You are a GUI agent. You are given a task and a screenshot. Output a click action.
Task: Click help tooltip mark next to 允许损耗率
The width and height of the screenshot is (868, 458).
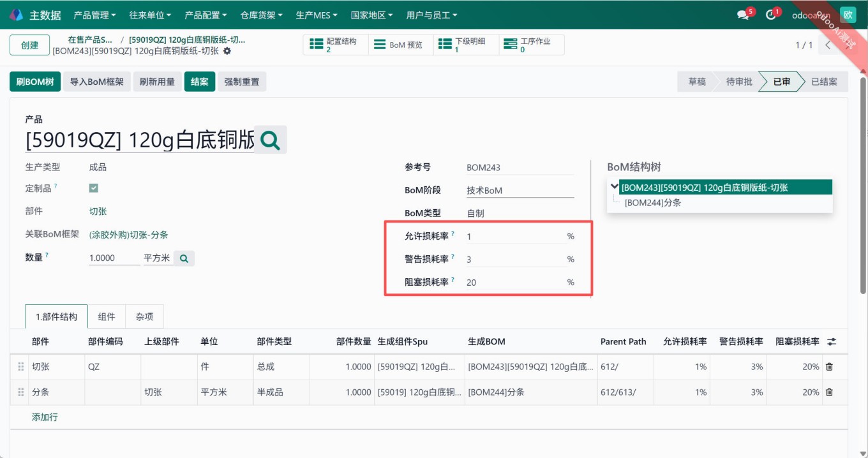(453, 234)
